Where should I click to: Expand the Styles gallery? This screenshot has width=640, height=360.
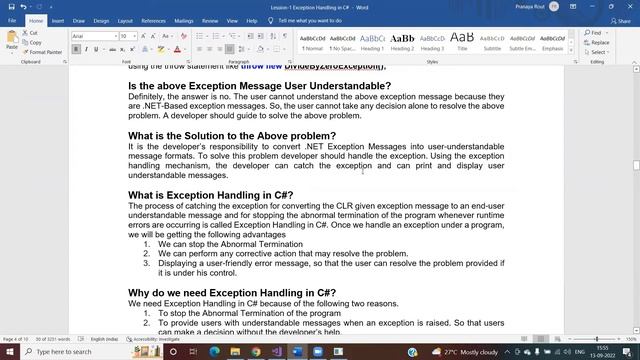(x=571, y=50)
